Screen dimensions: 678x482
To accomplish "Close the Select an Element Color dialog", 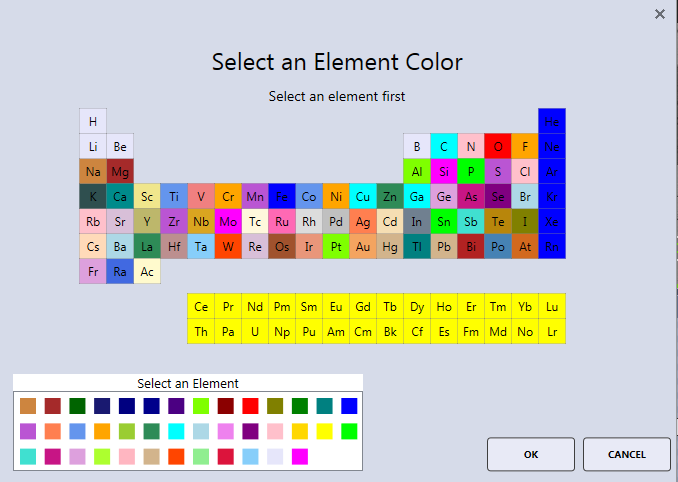I will (x=659, y=14).
